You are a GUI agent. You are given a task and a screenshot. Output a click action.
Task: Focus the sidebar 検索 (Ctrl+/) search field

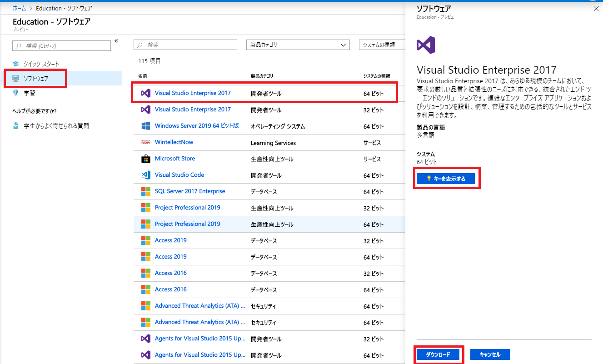click(62, 45)
